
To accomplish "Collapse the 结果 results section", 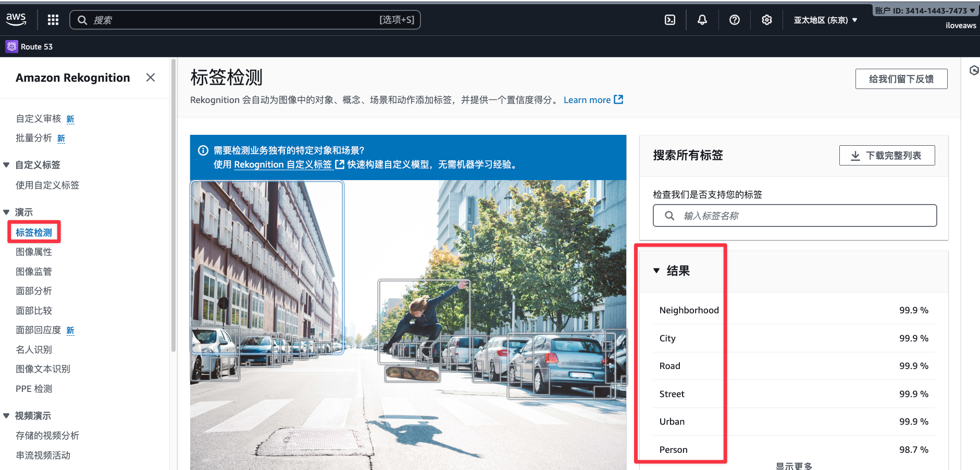I will [x=656, y=271].
